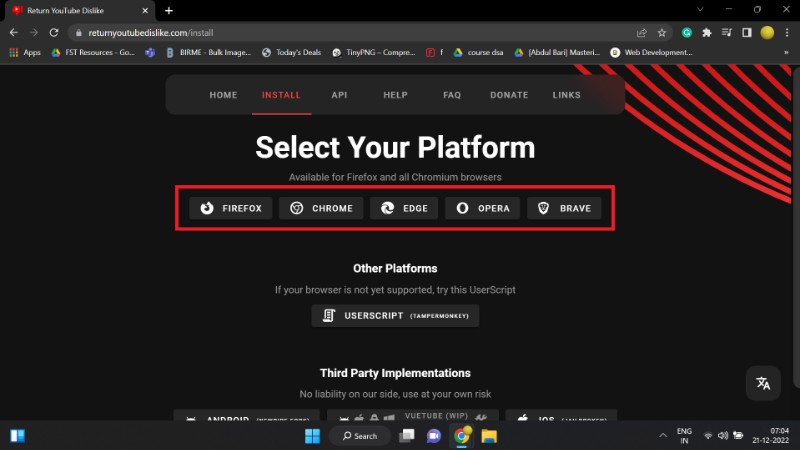This screenshot has width=800, height=450.
Task: Click the browser forward arrow
Action: coord(34,33)
